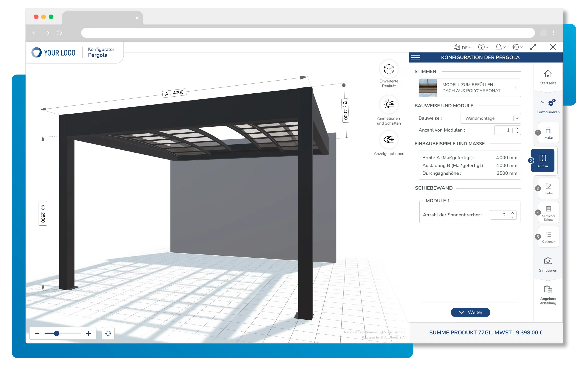The image size is (588, 366).
Task: Adjust the zoom slider at bottom left
Action: [57, 333]
